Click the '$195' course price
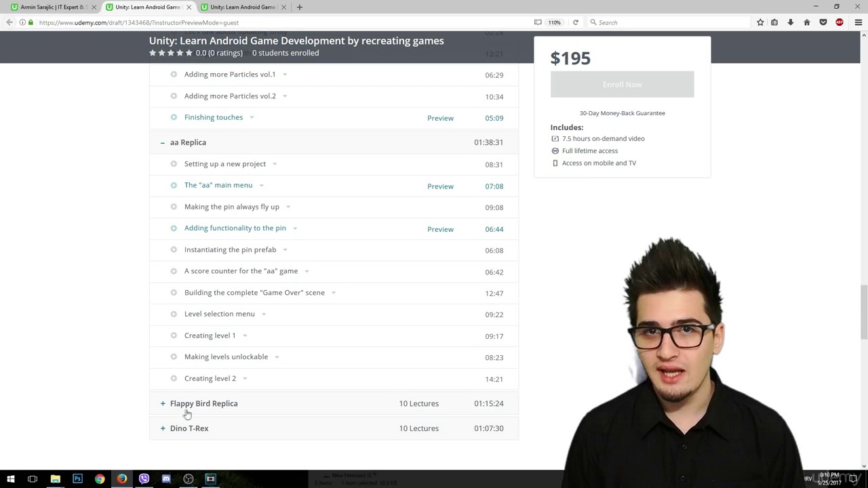The image size is (868, 488). click(x=570, y=58)
